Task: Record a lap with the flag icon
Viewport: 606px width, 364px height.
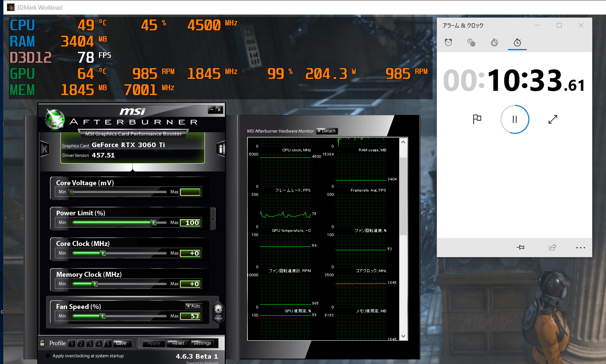Action: [477, 119]
